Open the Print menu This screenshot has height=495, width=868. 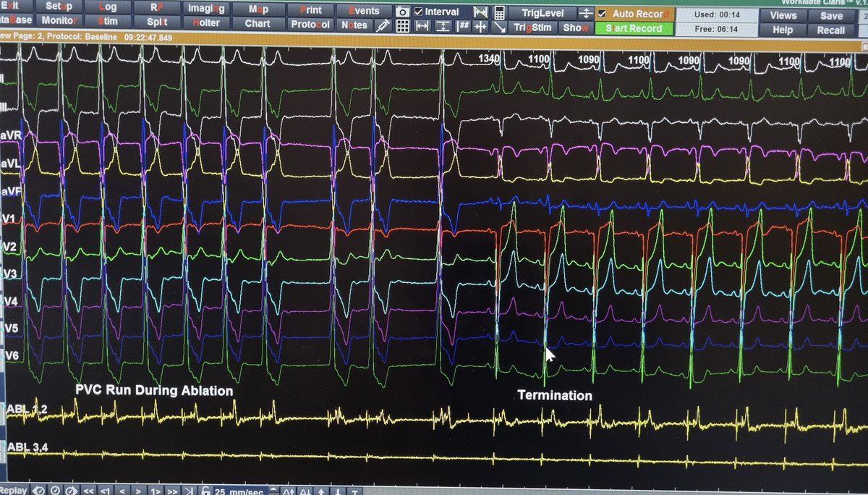tap(310, 10)
